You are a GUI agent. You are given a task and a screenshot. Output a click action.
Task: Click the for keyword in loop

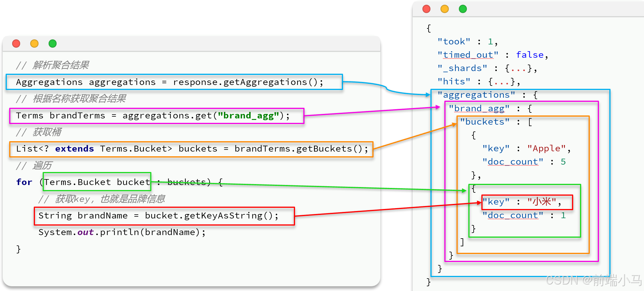24,182
